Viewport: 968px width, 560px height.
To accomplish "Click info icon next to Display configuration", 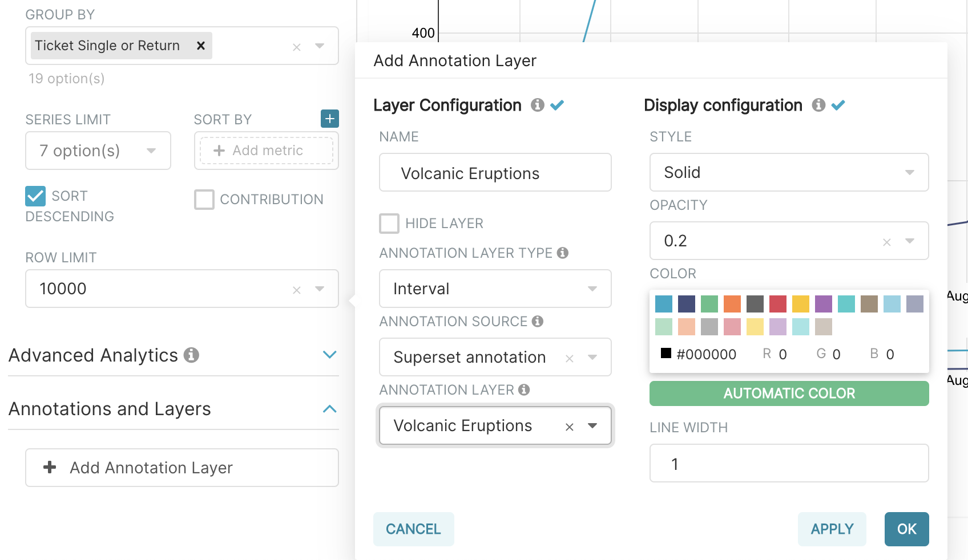I will (x=818, y=105).
